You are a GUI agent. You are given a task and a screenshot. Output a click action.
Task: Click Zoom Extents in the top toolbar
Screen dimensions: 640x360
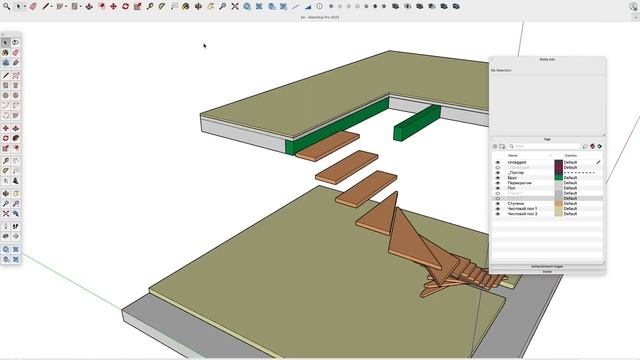point(235,7)
